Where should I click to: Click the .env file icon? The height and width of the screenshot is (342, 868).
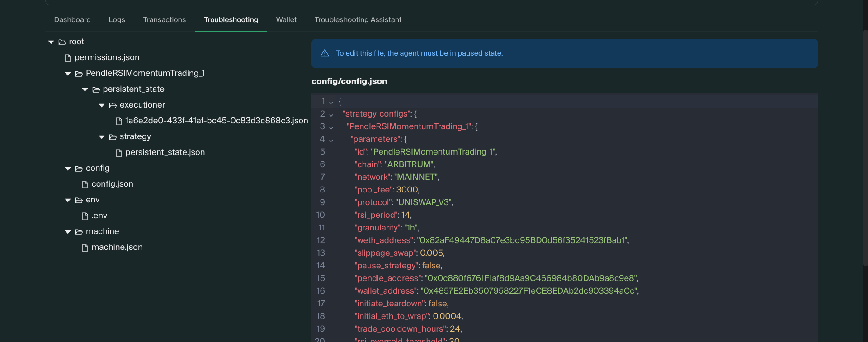click(85, 216)
